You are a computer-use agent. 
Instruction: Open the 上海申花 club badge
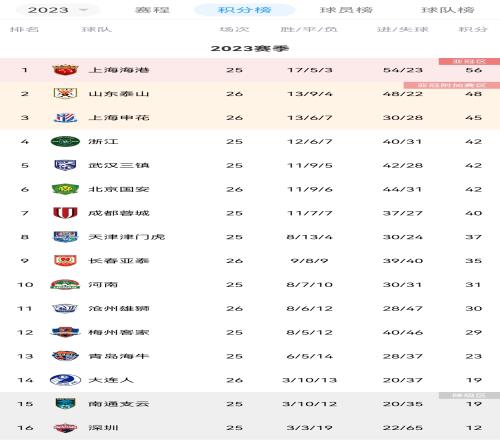click(65, 118)
